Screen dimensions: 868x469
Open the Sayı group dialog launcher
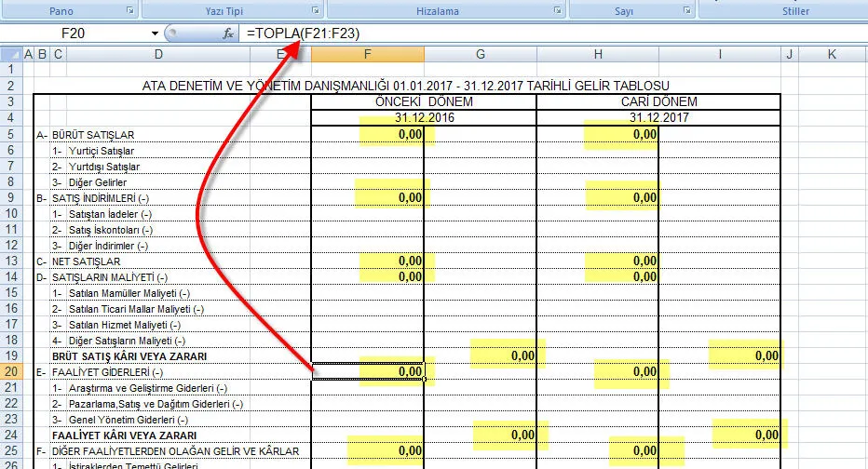687,11
